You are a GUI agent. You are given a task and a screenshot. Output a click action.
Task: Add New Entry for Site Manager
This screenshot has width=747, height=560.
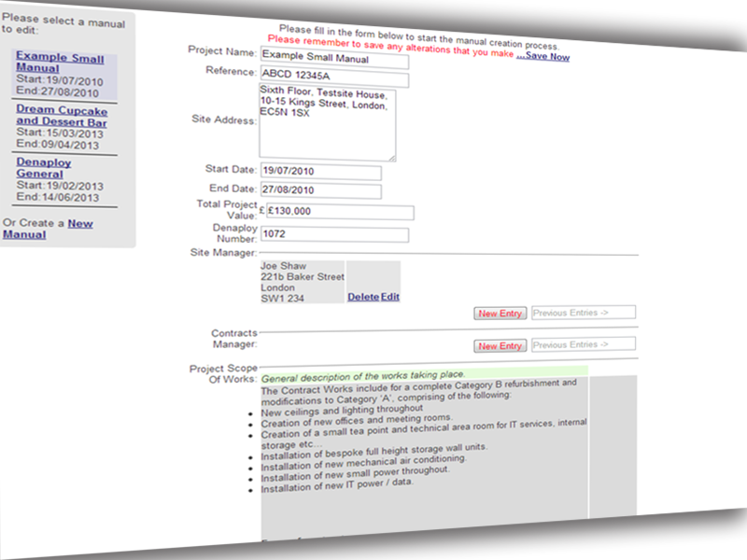coord(500,314)
